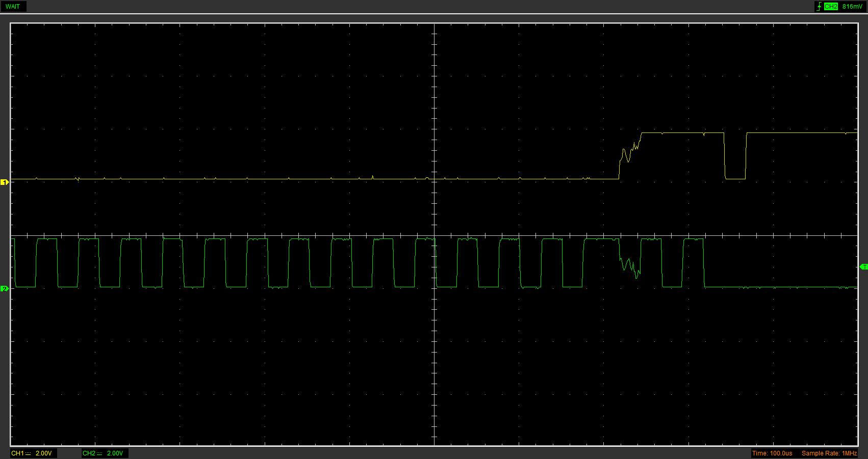Click the 816mV trigger level value
The image size is (868, 459).
point(852,7)
